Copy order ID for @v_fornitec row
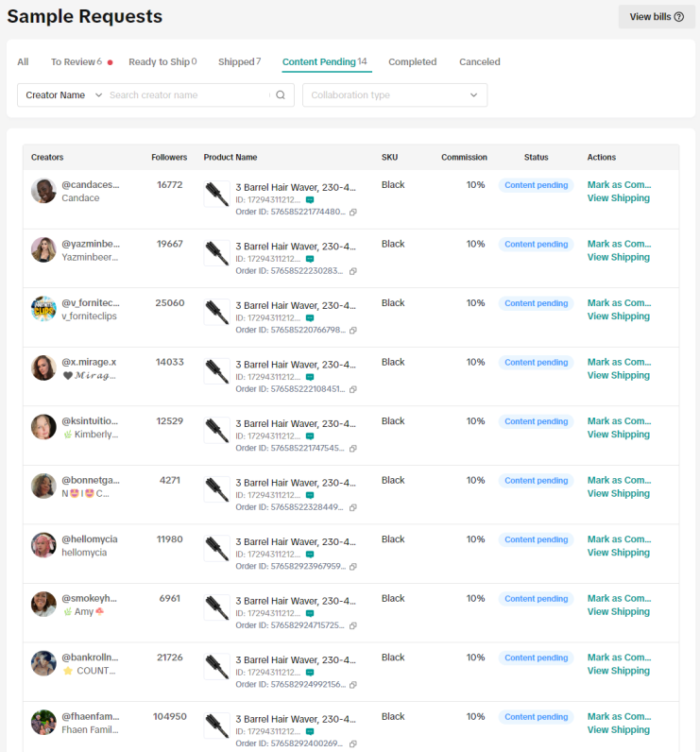This screenshot has height=752, width=700. (353, 331)
